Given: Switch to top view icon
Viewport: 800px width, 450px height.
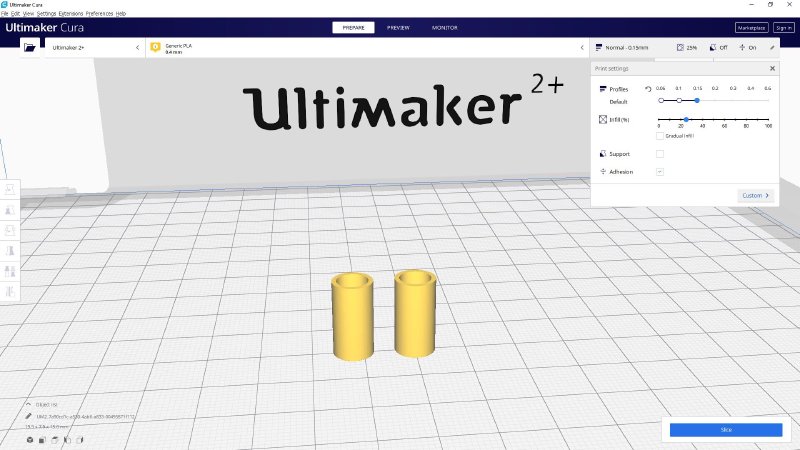Looking at the screenshot, I should [55, 440].
